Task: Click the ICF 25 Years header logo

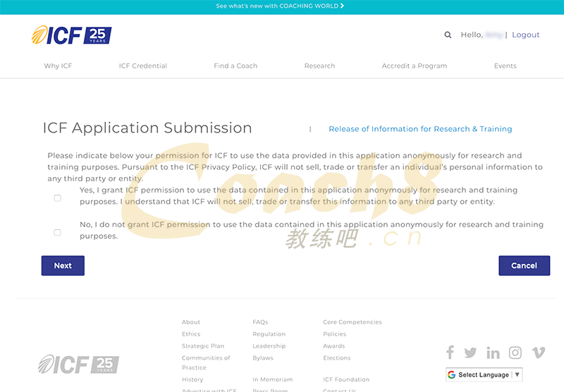Action: point(71,35)
